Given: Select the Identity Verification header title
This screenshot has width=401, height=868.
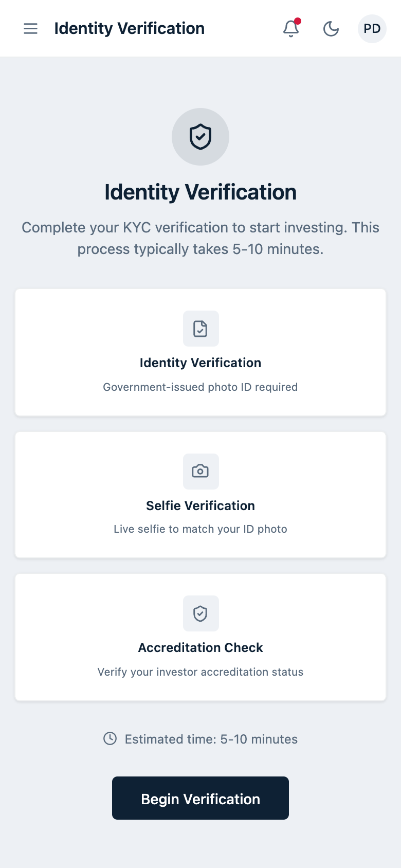Looking at the screenshot, I should click(x=129, y=28).
